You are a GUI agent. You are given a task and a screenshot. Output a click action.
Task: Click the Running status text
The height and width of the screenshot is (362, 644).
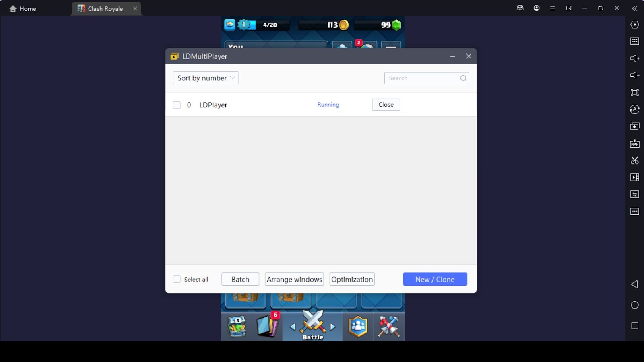[x=328, y=105]
